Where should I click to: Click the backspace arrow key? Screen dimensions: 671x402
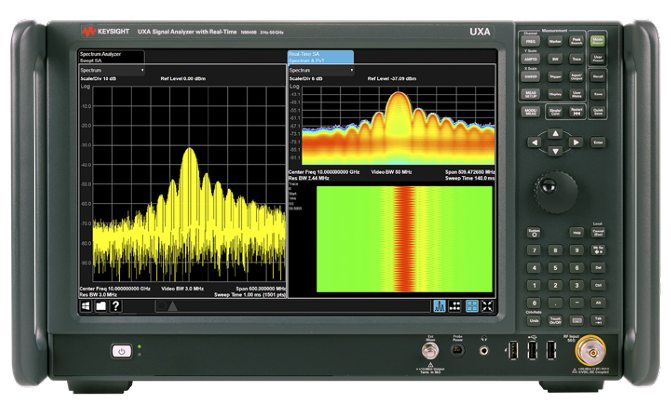(598, 250)
